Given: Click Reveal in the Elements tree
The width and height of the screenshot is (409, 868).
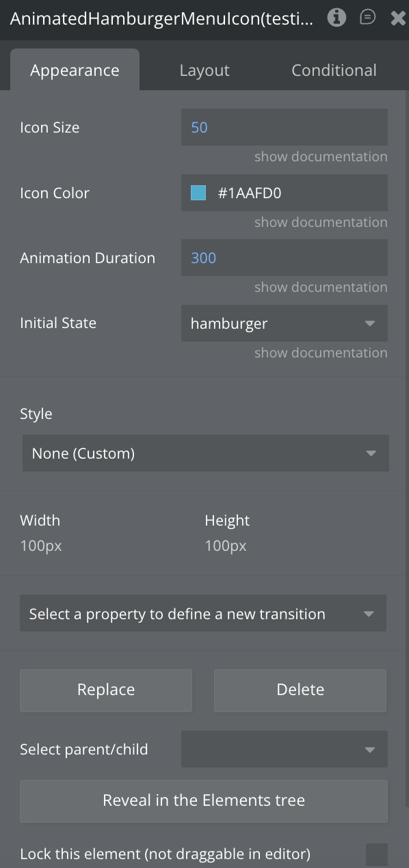Looking at the screenshot, I should pyautogui.click(x=204, y=801).
